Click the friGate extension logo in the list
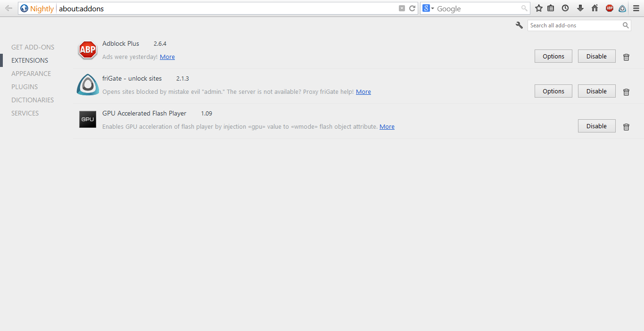The width and height of the screenshot is (644, 331). (88, 85)
